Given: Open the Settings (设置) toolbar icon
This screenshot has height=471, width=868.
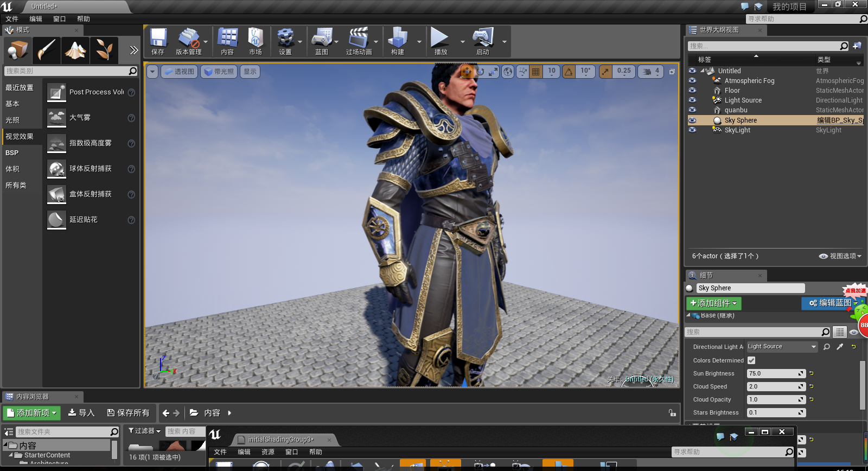Looking at the screenshot, I should [285, 41].
